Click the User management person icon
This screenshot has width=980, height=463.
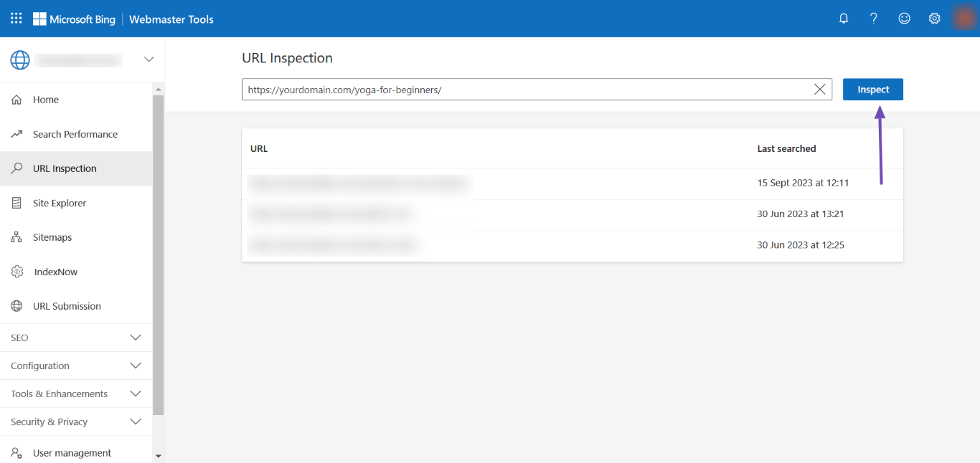tap(17, 453)
